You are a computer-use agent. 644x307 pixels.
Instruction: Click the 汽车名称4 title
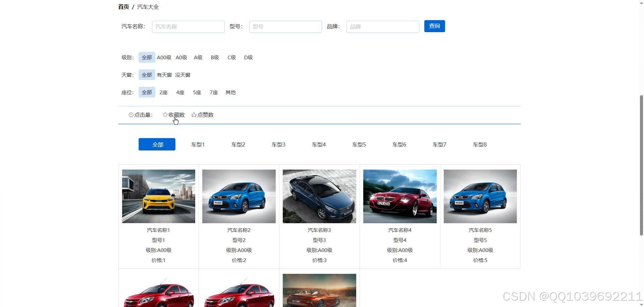pyautogui.click(x=400, y=230)
